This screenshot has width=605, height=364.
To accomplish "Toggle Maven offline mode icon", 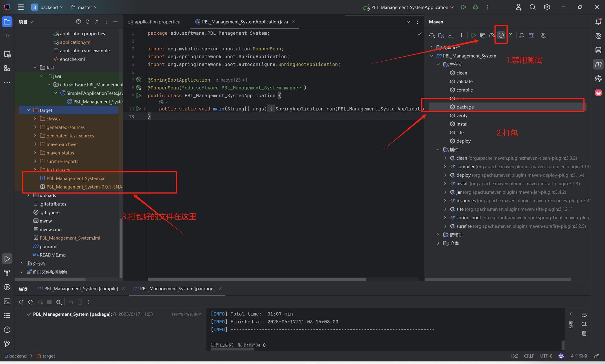I will click(x=492, y=35).
